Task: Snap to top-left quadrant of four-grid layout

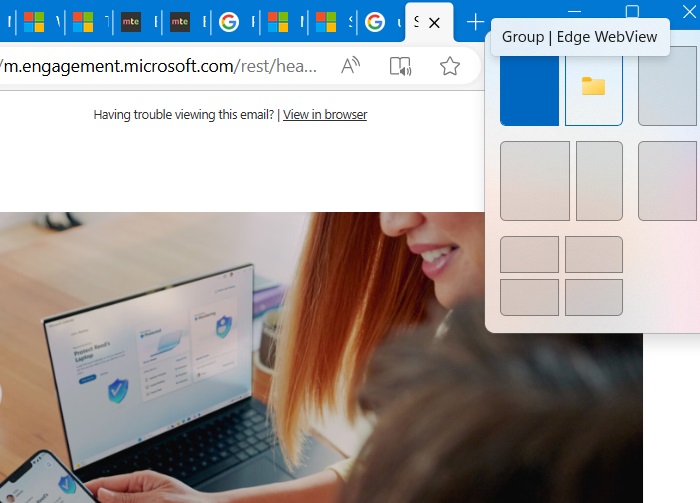Action: [529, 254]
